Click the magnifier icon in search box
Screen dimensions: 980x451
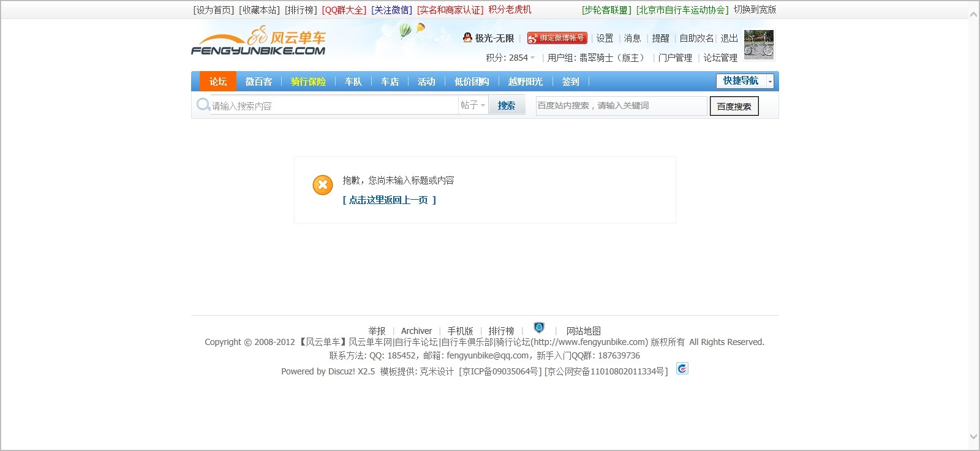click(x=203, y=105)
